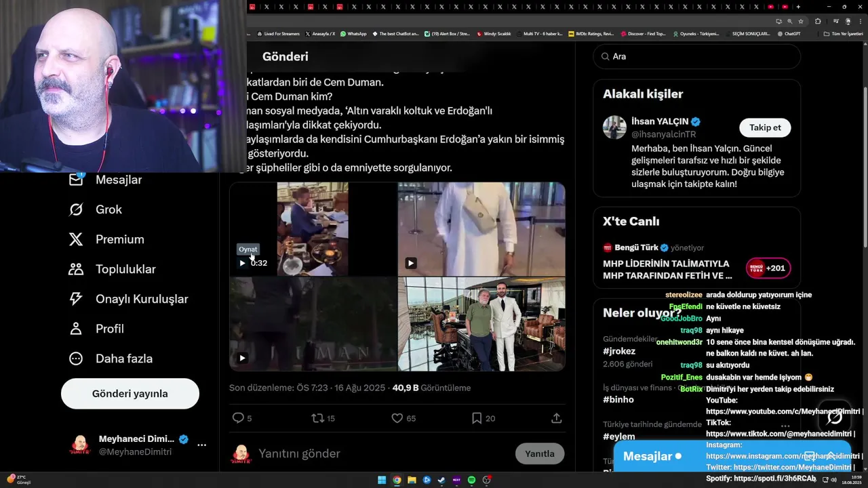The width and height of the screenshot is (868, 488).
Task: Click İhsan YALÇIN's profile avatar
Action: coord(615,127)
